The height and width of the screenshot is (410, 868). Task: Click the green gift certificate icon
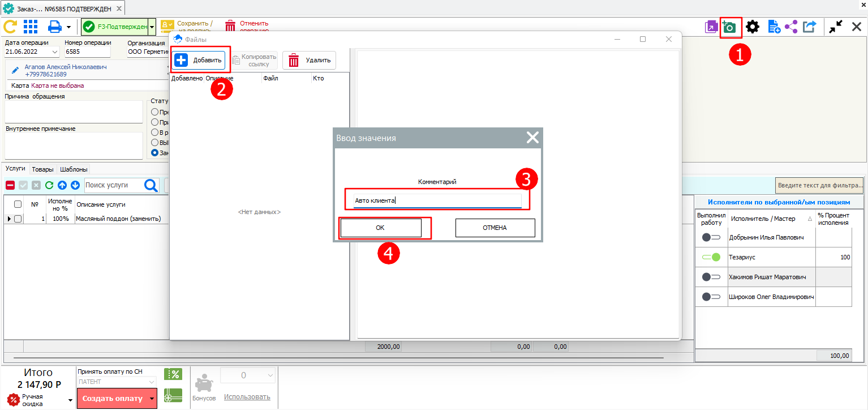[173, 395]
